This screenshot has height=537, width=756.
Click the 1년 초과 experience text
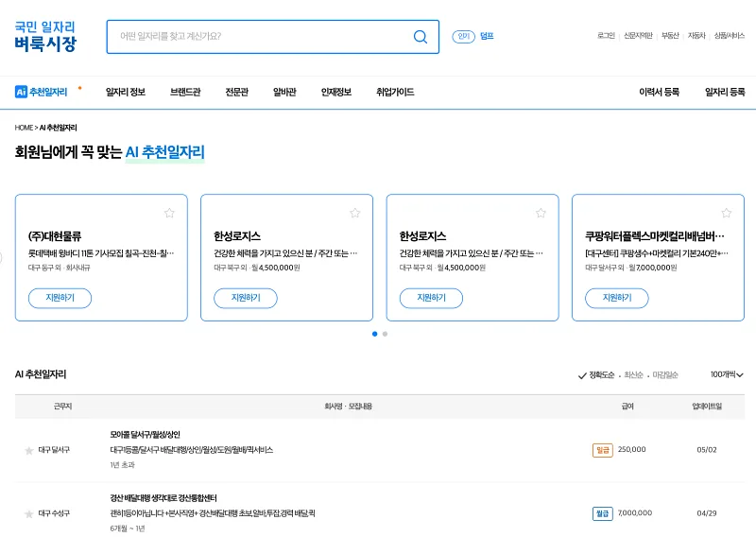[x=123, y=465]
